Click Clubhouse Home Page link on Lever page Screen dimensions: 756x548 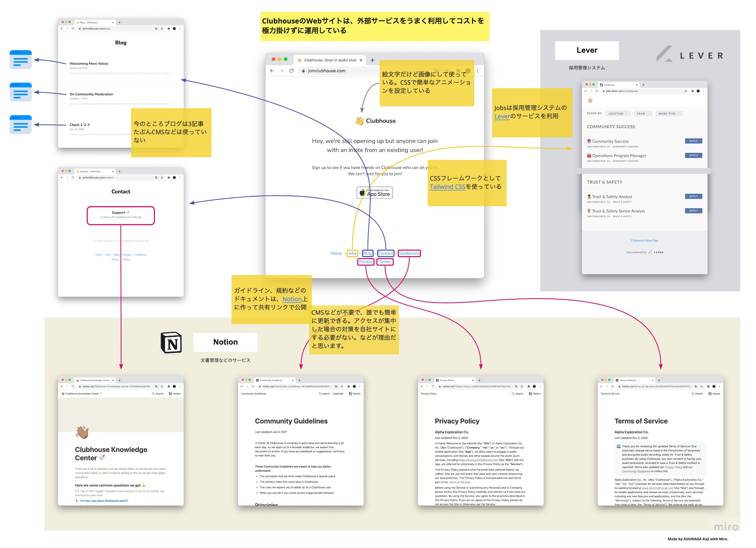pyautogui.click(x=644, y=240)
